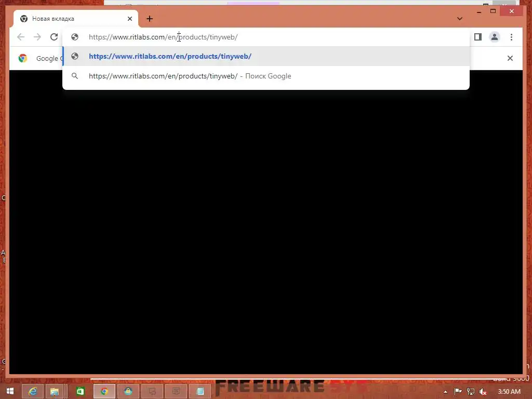This screenshot has height=399, width=532.
Task: Maximize the Chrome window
Action: 493,11
